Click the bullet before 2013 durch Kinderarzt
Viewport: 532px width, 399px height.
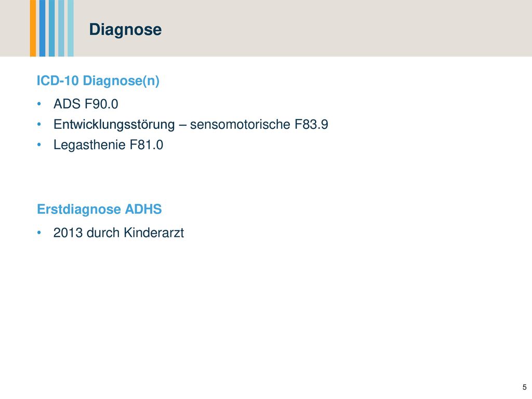(39, 233)
